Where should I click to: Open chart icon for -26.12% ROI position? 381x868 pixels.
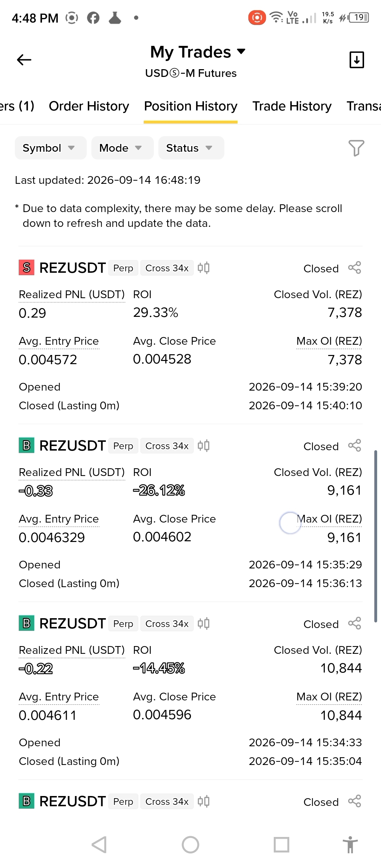tap(204, 446)
